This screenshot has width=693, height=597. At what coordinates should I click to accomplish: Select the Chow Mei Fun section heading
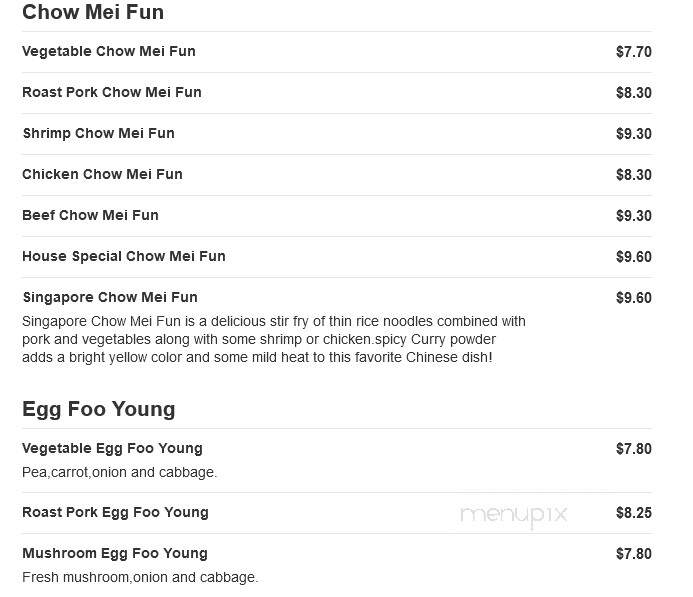(93, 12)
